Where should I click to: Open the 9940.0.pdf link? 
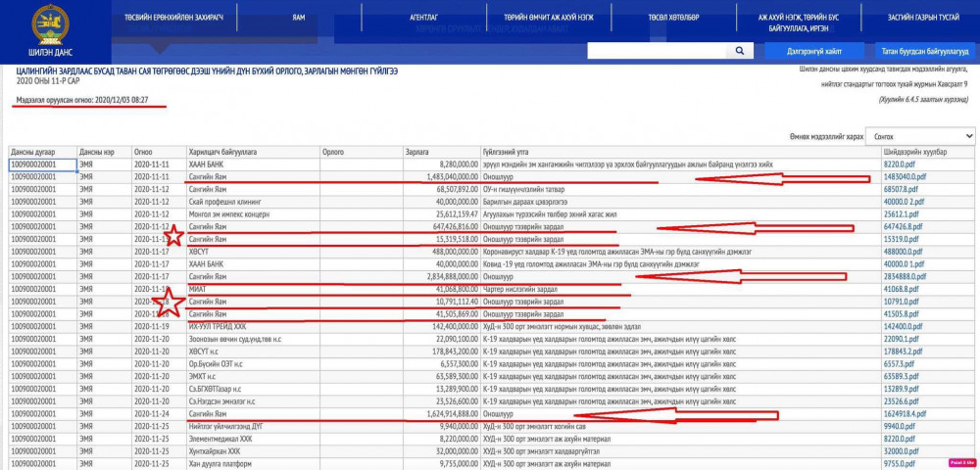pos(898,426)
